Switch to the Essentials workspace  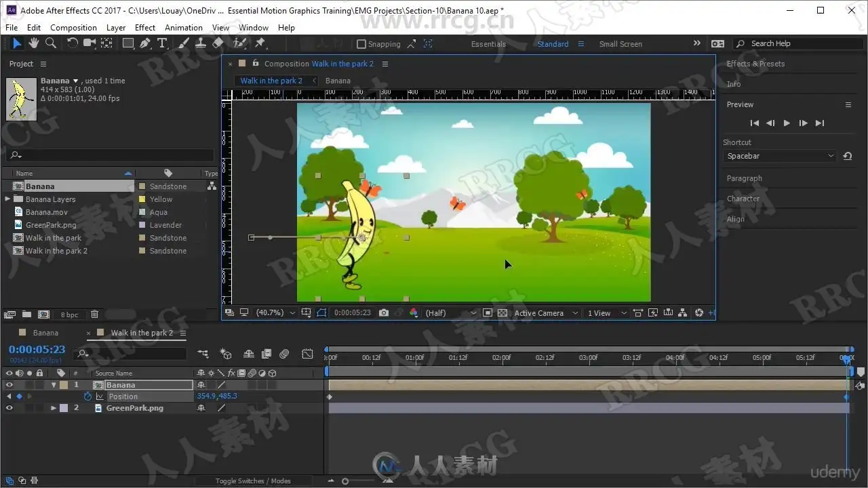pos(488,44)
